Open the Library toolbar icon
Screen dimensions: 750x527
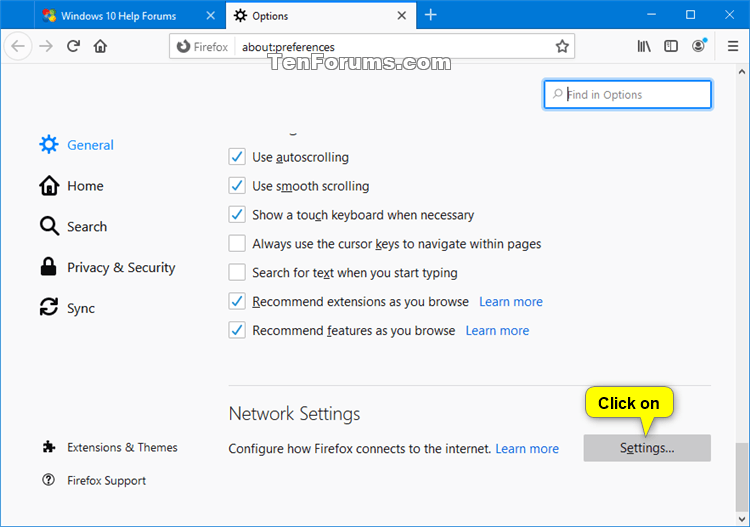tap(644, 46)
